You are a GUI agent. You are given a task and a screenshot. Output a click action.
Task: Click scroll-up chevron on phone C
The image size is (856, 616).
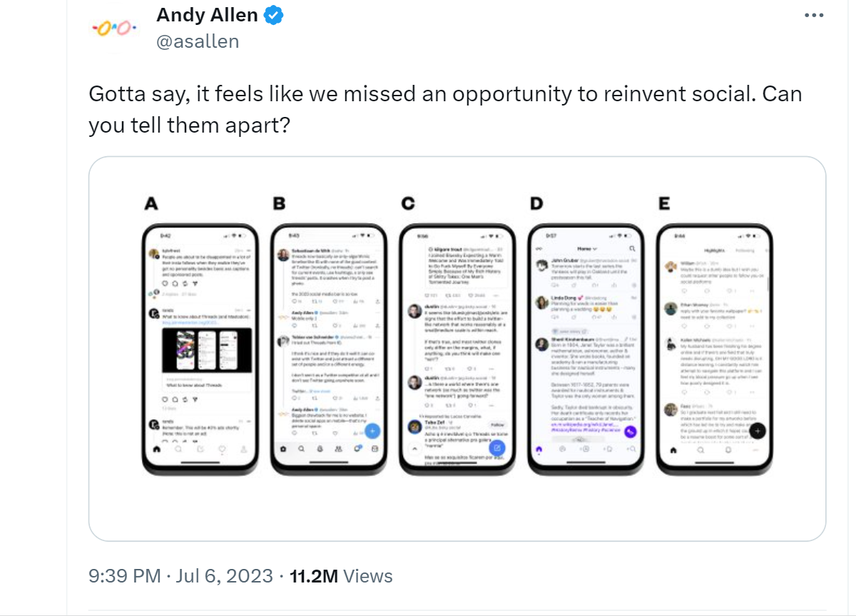pyautogui.click(x=414, y=448)
